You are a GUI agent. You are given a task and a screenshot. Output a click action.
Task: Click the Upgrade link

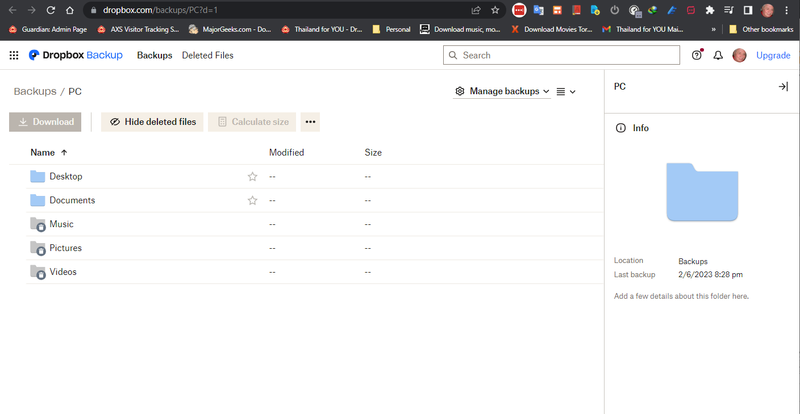pos(773,56)
